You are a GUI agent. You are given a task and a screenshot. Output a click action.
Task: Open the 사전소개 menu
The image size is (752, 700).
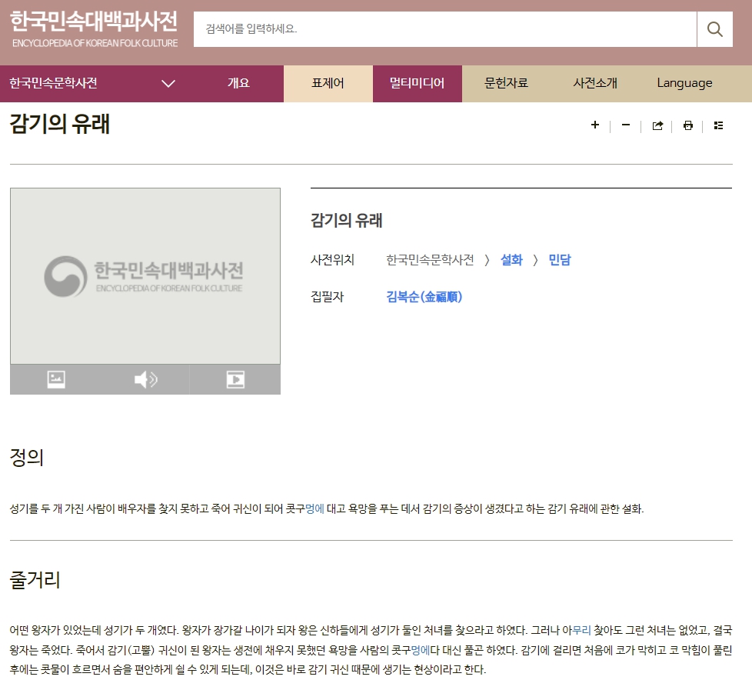[595, 84]
